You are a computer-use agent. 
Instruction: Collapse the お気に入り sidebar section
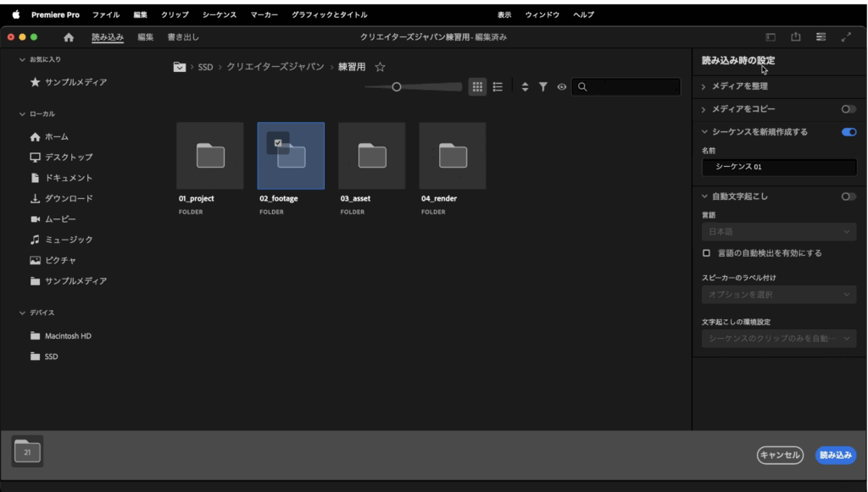click(x=22, y=60)
